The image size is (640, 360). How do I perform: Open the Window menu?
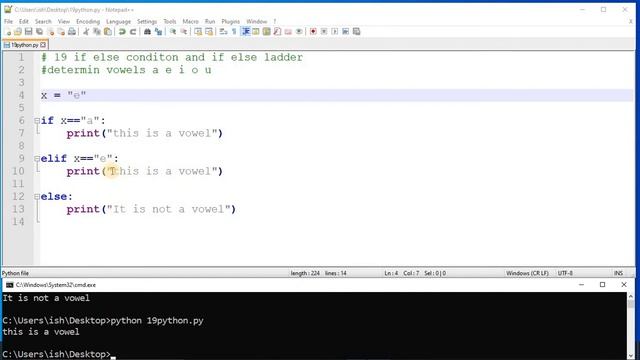pyautogui.click(x=256, y=21)
